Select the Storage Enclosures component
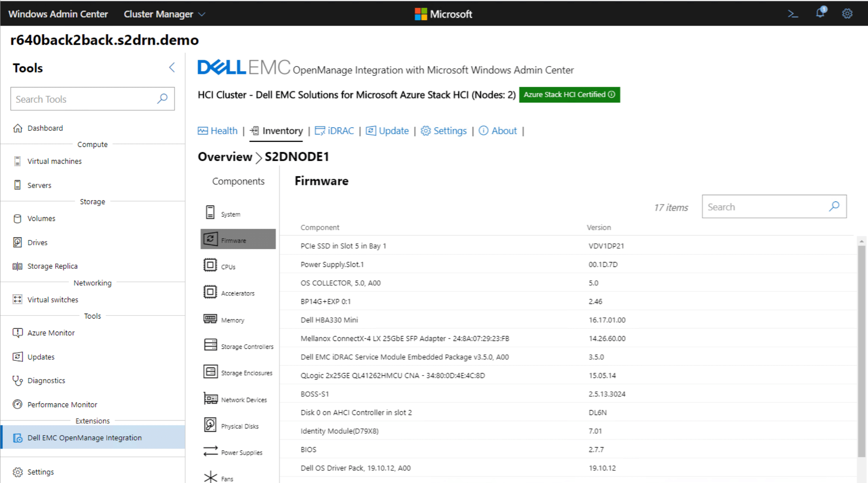 pyautogui.click(x=238, y=372)
